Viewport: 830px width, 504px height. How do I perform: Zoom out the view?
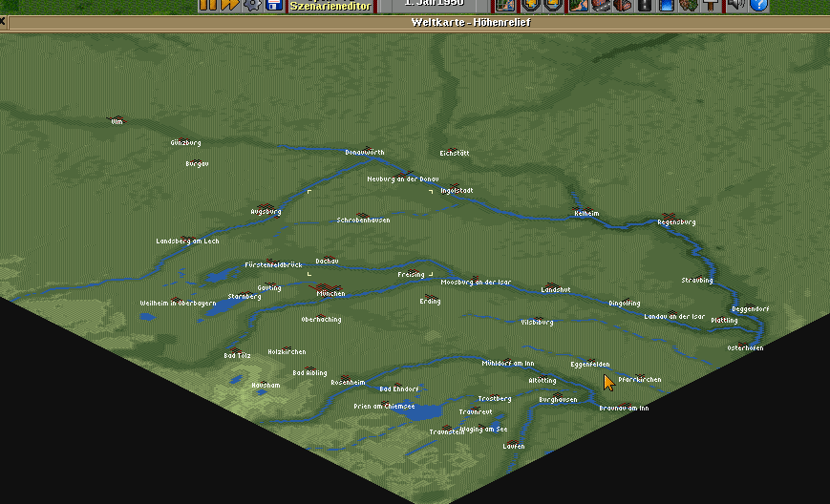[551, 5]
